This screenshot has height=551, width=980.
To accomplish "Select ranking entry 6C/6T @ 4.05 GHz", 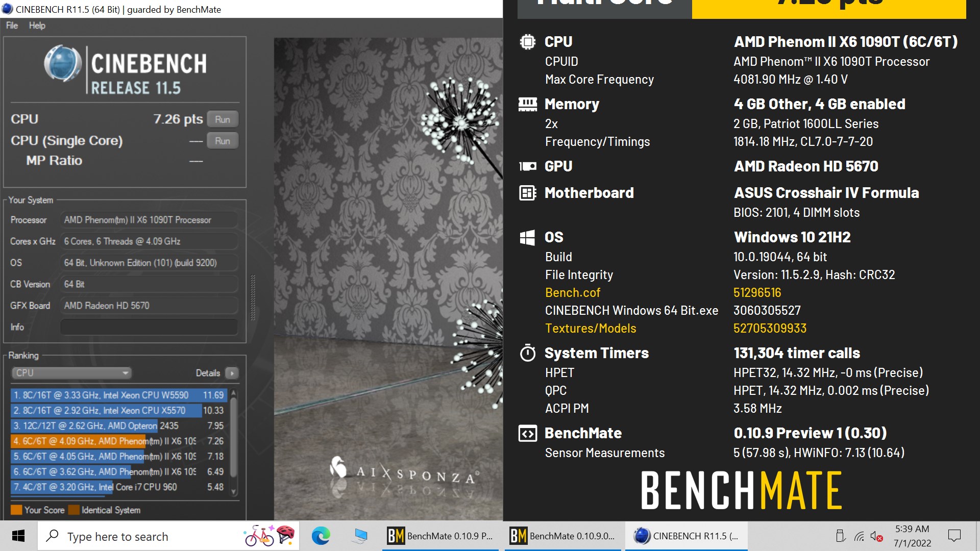I will click(x=119, y=457).
